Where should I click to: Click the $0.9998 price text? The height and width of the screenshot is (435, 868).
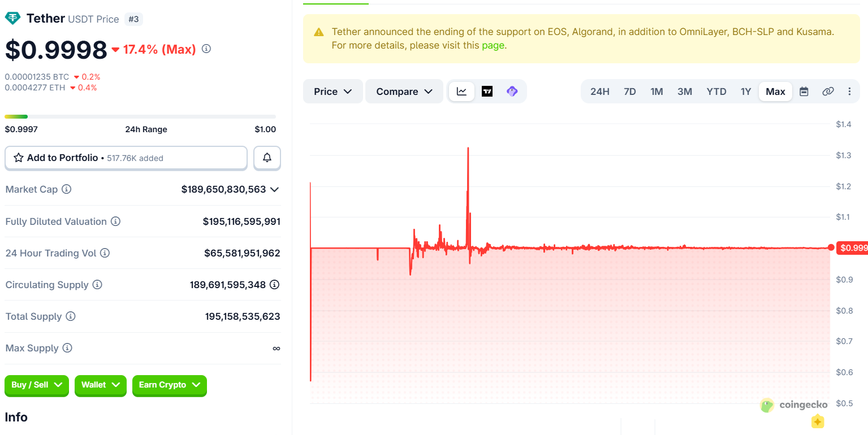pos(56,50)
